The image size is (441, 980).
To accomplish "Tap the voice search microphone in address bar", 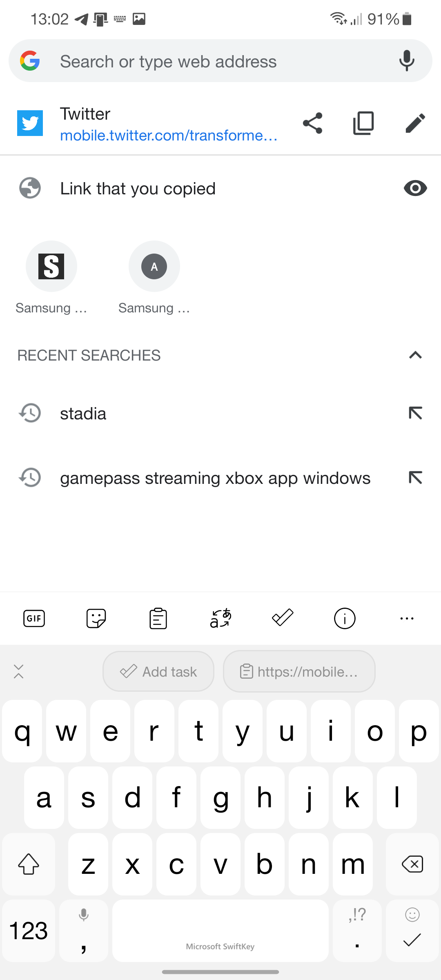I will [x=407, y=61].
